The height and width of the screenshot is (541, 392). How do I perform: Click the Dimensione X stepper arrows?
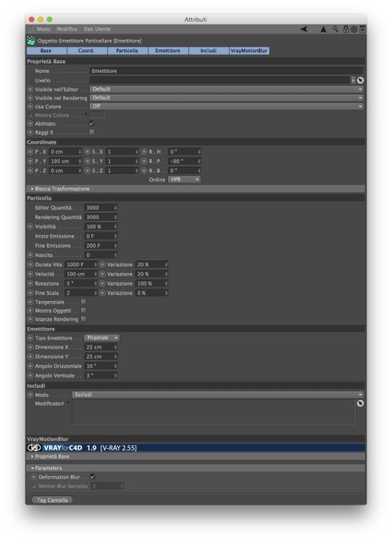(x=116, y=347)
